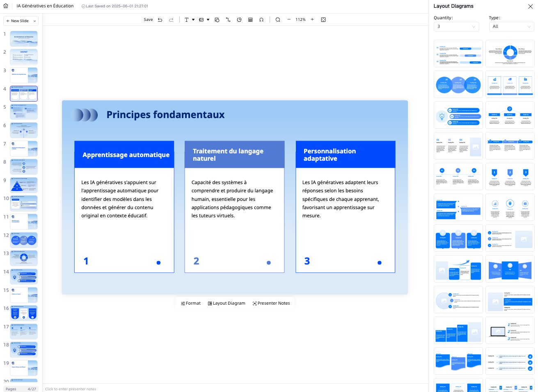Screen dimensions: 538x392
Task: Click the zoom in plus button
Action: click(312, 20)
